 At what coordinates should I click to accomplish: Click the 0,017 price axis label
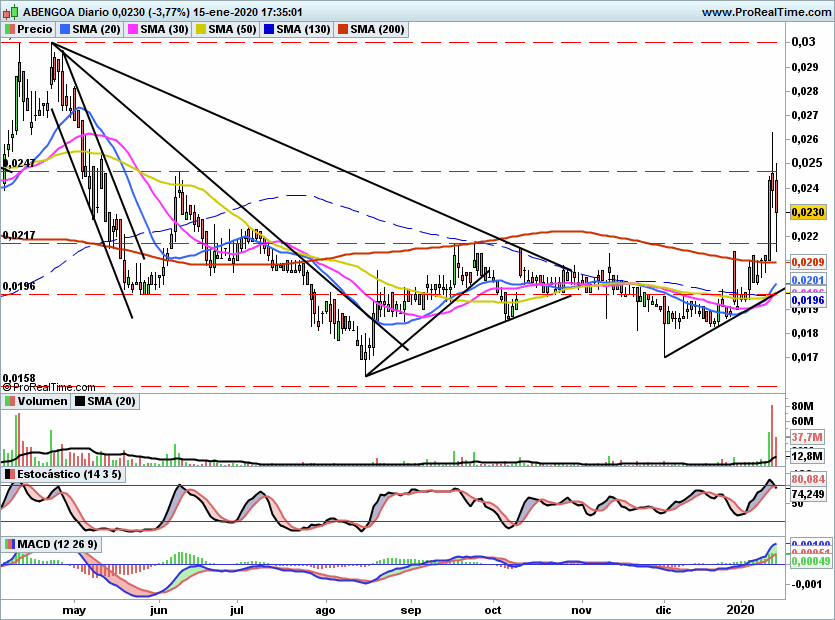tap(805, 357)
